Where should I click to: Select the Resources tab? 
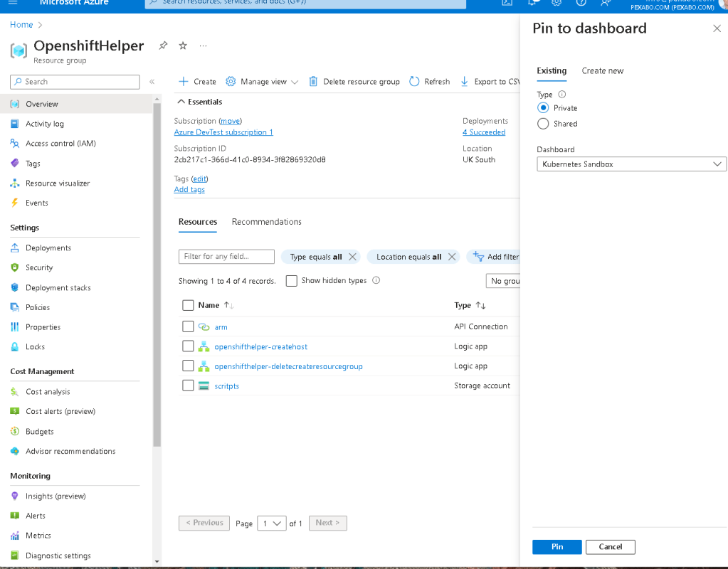pos(198,222)
